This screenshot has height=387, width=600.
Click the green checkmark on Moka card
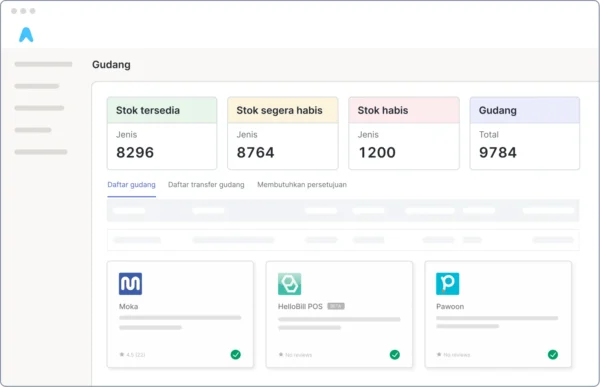[236, 354]
